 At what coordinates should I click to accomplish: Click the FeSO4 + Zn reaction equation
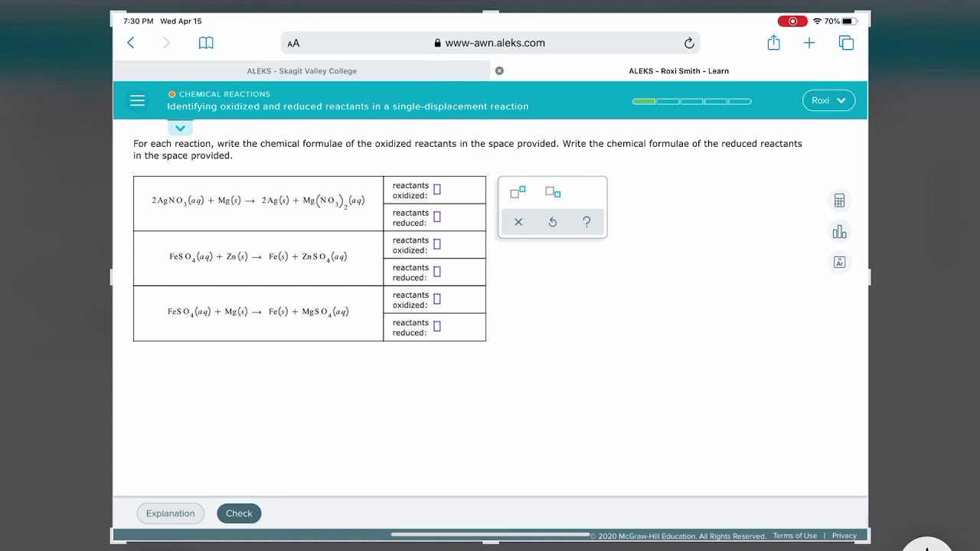coord(258,257)
